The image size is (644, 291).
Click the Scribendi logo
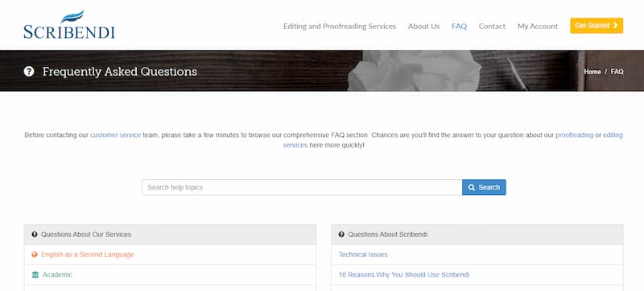pyautogui.click(x=69, y=25)
